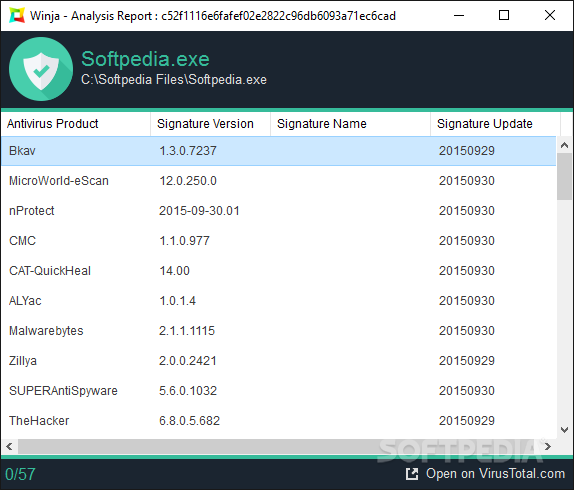Sort by the Signature Update column
The width and height of the screenshot is (574, 490).
[495, 124]
